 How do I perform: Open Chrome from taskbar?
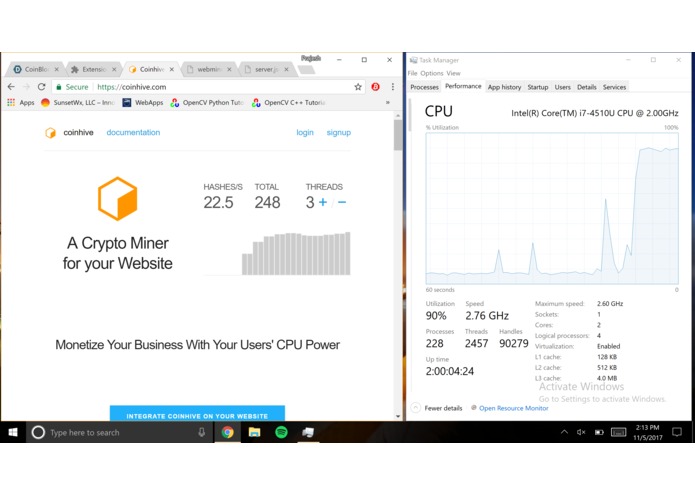click(228, 432)
